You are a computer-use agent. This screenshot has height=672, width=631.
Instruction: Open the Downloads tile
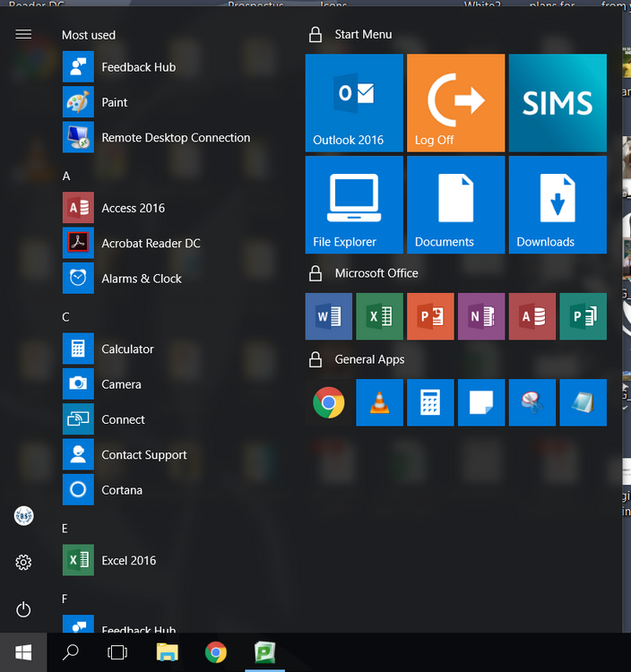tap(558, 205)
